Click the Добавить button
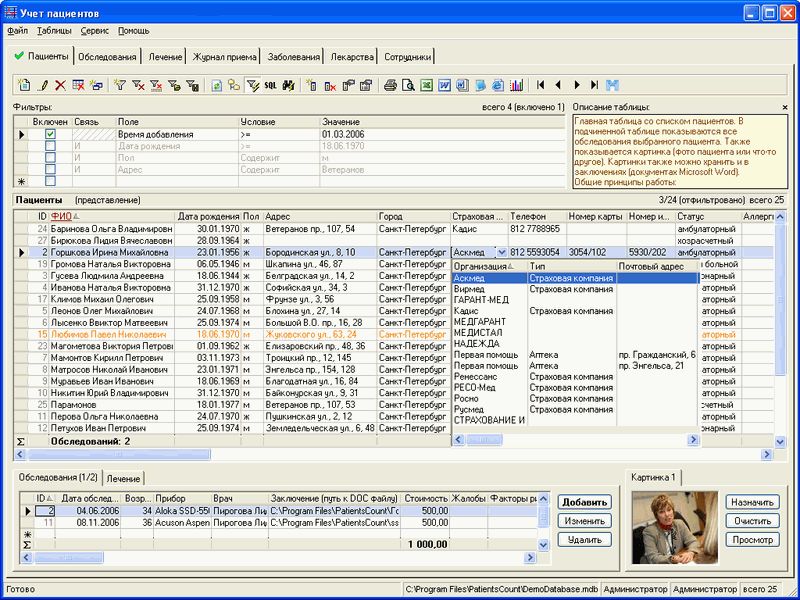Viewport: 800px width, 600px height. pyautogui.click(x=584, y=502)
